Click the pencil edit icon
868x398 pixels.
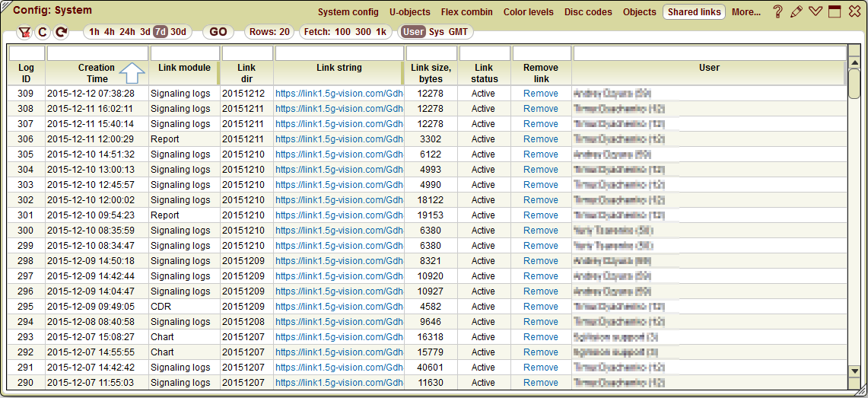pyautogui.click(x=796, y=11)
